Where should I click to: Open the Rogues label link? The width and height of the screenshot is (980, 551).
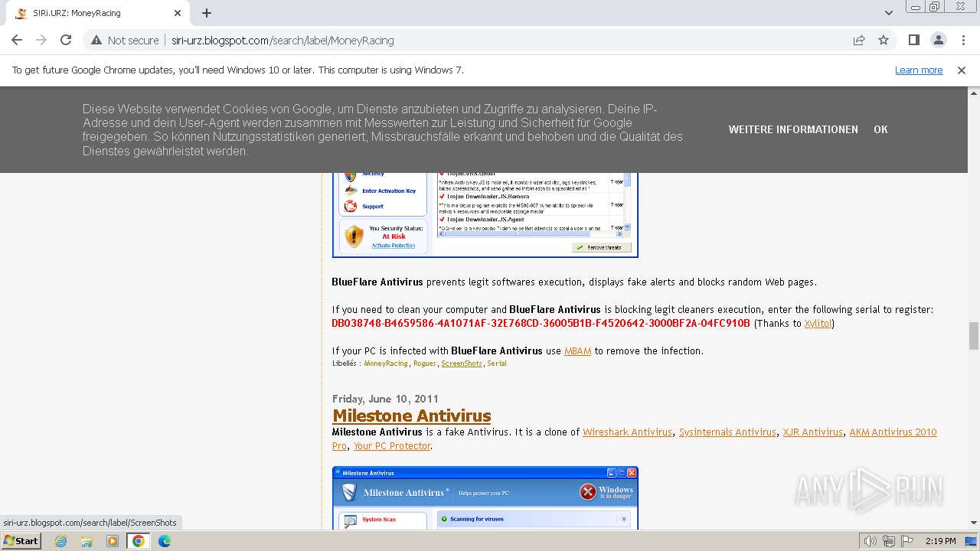coord(425,364)
